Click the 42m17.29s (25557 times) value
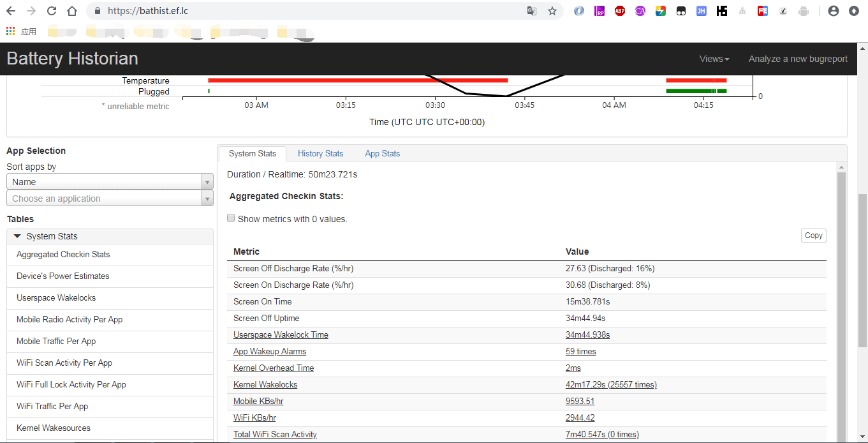 (x=611, y=384)
